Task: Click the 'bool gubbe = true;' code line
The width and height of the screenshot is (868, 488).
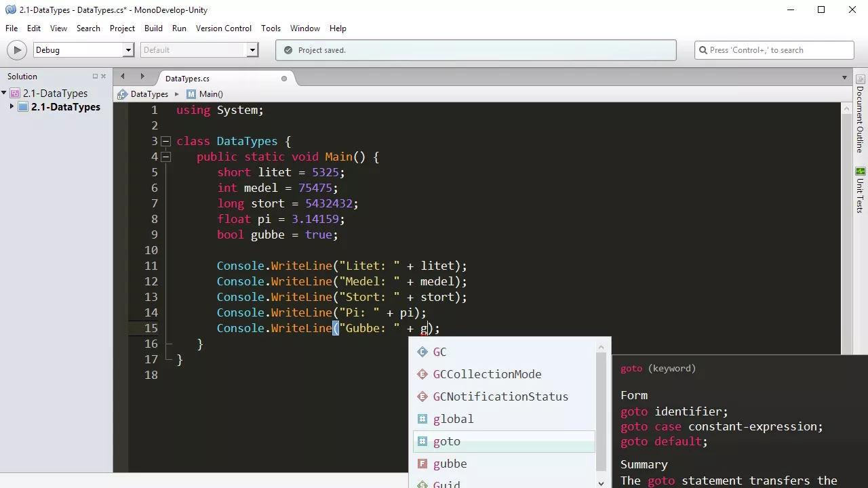Action: pyautogui.click(x=277, y=235)
